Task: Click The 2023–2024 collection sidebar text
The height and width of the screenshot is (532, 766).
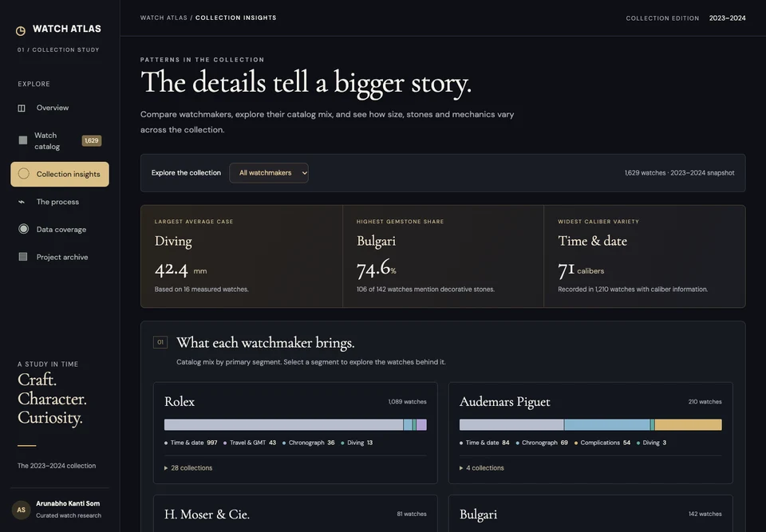Action: coord(57,466)
